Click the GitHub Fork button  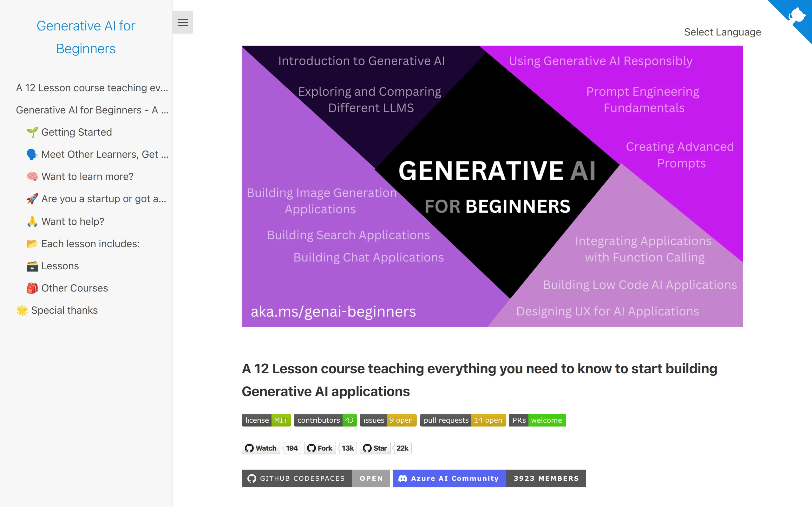[x=320, y=448]
